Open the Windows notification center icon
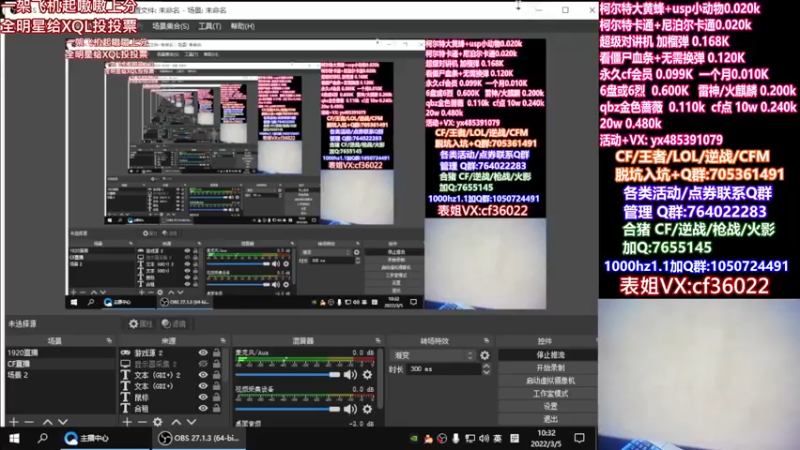800x450 pixels. tap(579, 438)
